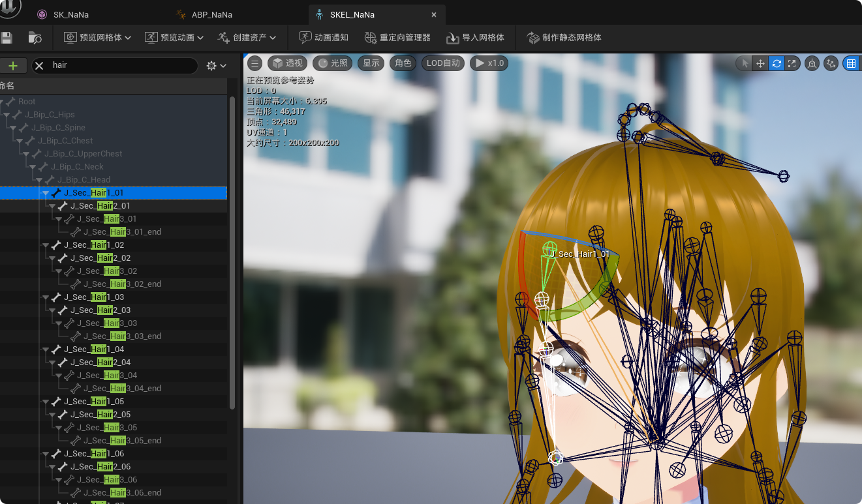Image resolution: width=862 pixels, height=504 pixels.
Task: Add a new bone with plus button
Action: pos(12,66)
